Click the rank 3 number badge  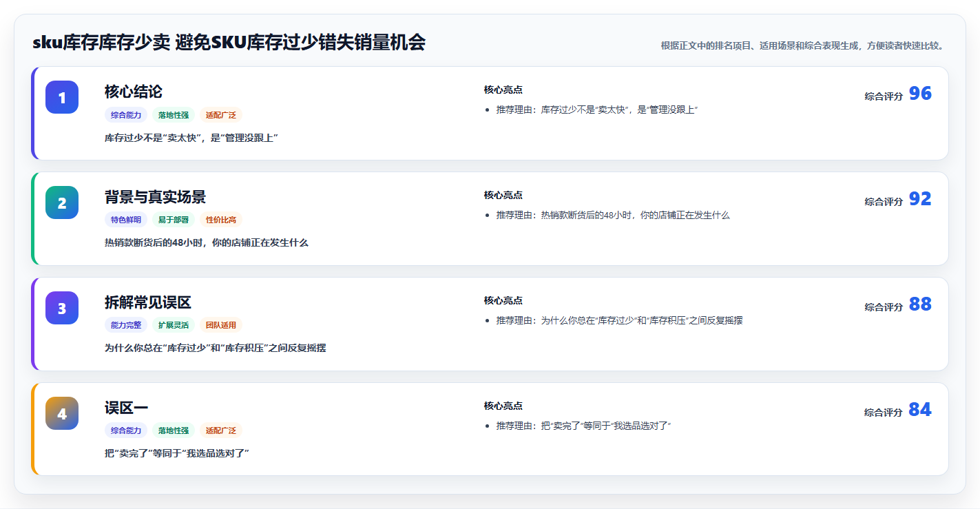(62, 308)
